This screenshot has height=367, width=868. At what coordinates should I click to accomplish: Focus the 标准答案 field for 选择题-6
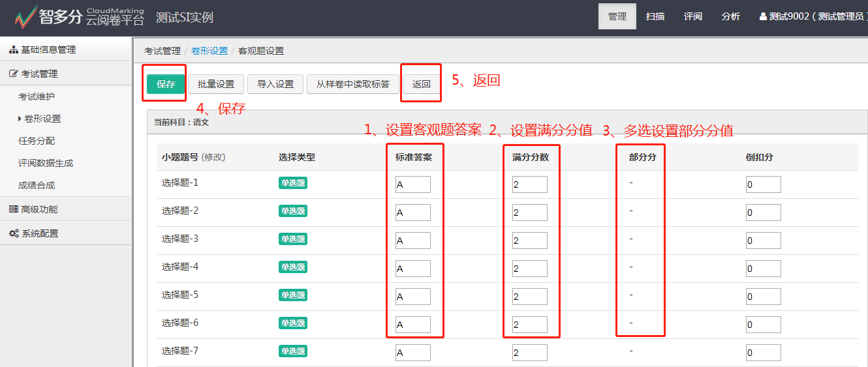tap(413, 325)
